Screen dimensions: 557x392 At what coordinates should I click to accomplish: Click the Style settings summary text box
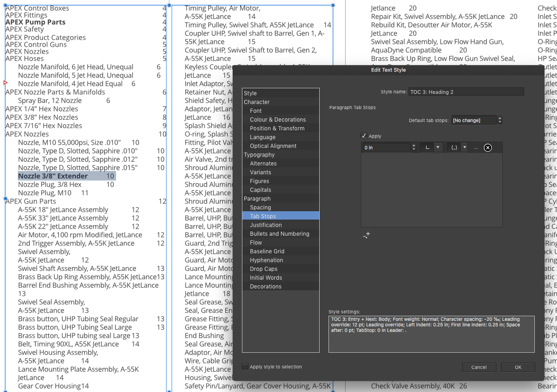(x=432, y=334)
